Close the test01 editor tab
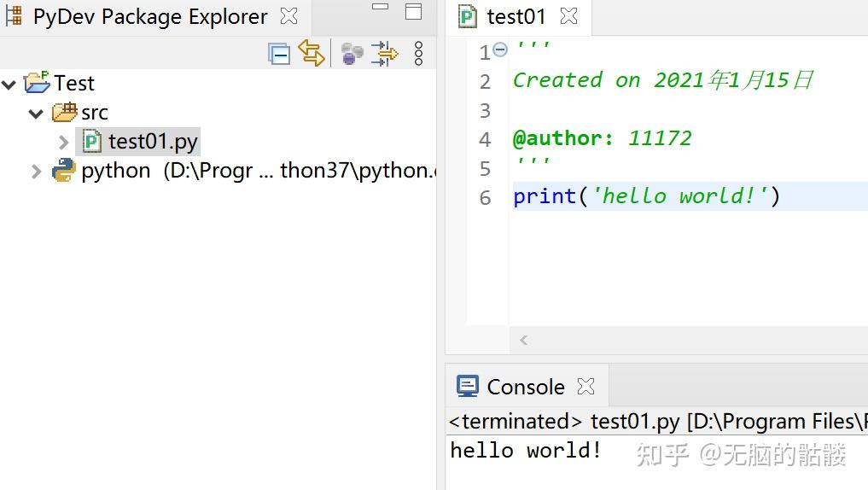The width and height of the screenshot is (868, 490). click(x=568, y=16)
